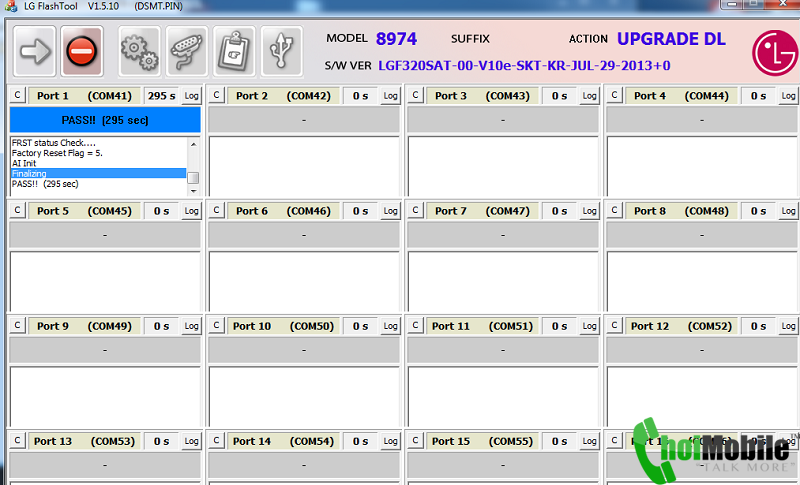Click the Port 1 log scrollbar thumb

pos(193,177)
